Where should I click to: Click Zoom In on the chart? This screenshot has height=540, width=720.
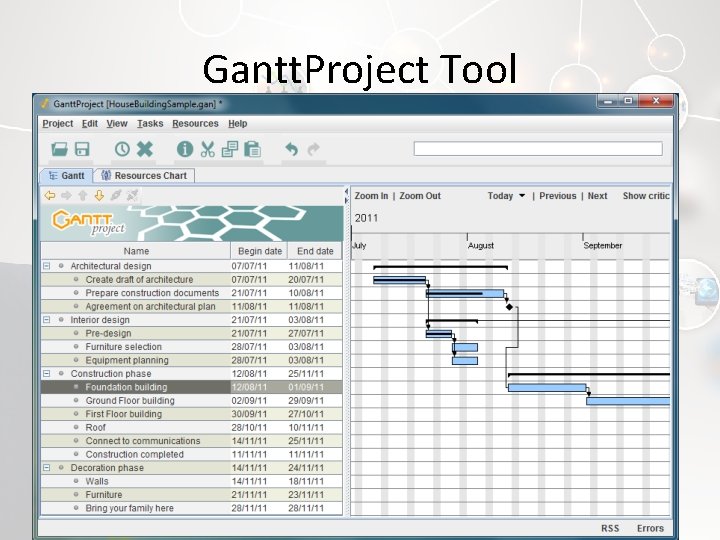coord(371,196)
